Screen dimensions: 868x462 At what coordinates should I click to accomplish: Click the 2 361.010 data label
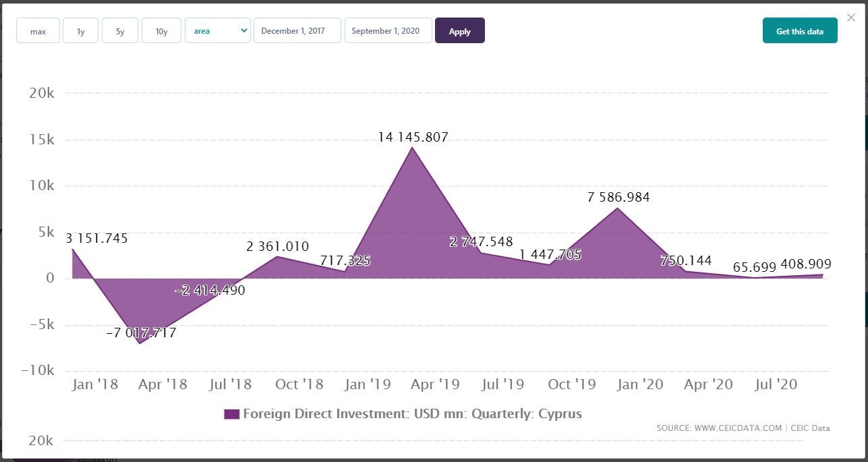278,247
